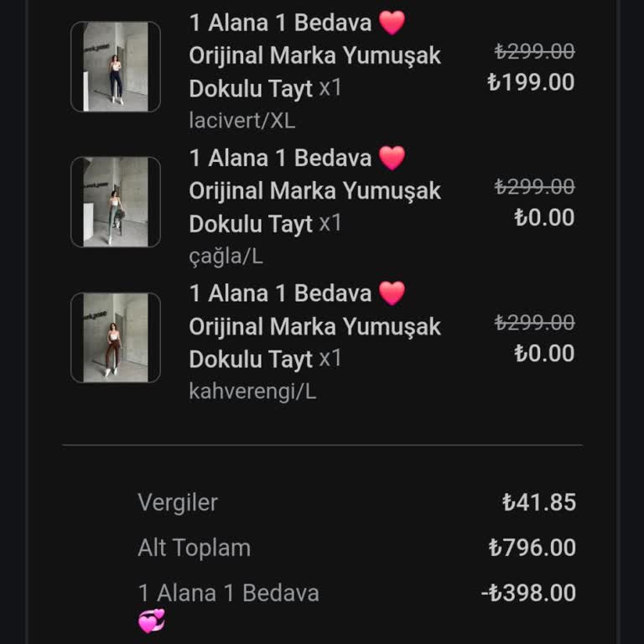Screen dimensions: 644x644
Task: Click the 1 Alana 1 Bedava discount label
Action: (x=228, y=593)
